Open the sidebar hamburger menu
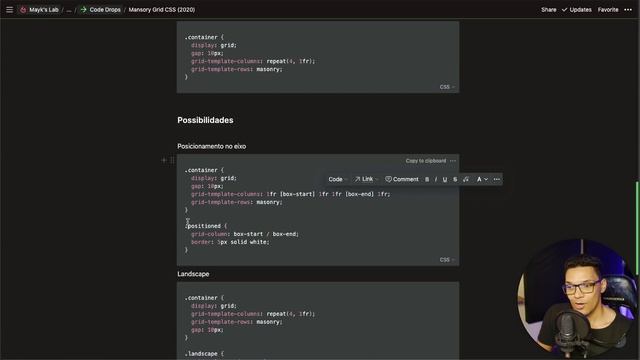The image size is (640, 360). pos(9,9)
